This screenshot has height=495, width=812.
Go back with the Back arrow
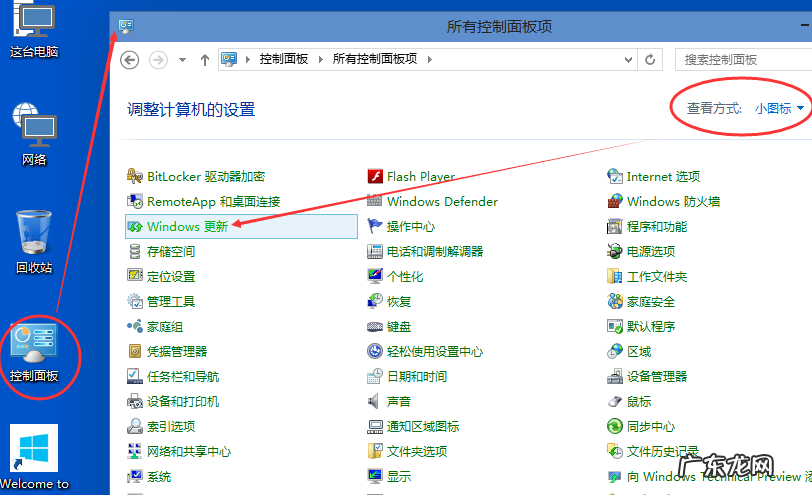click(x=129, y=60)
